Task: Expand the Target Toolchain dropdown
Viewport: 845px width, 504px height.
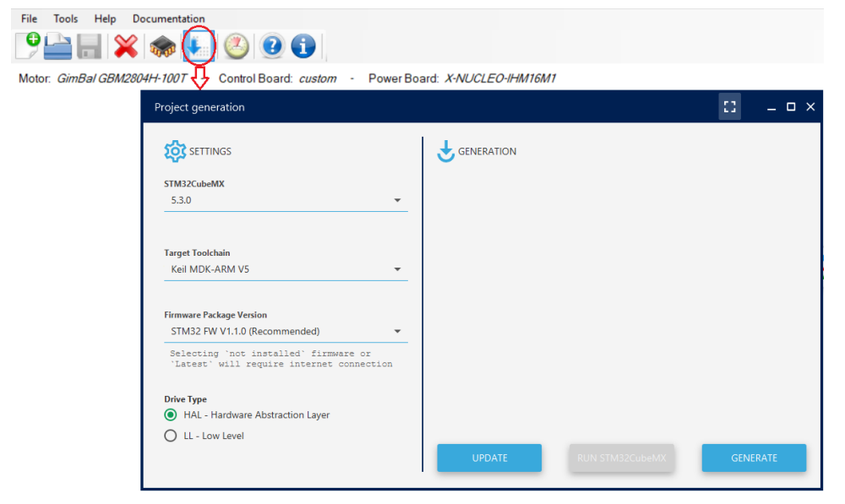Action: tap(397, 269)
